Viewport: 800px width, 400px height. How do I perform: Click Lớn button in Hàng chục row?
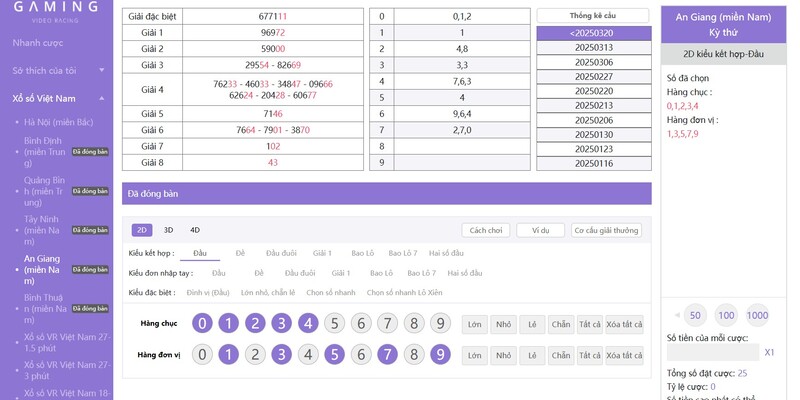click(x=474, y=324)
